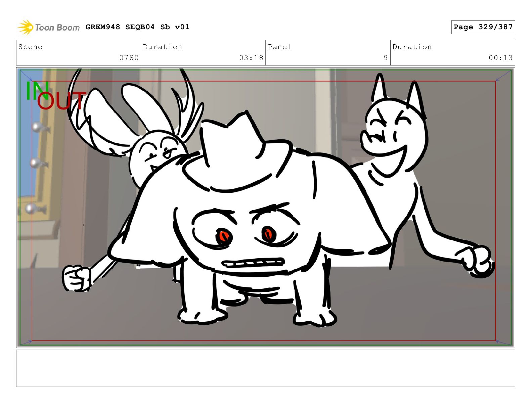Click the storyboard panel drawing thumbnail
Viewport: 532px width, 411px height.
pos(265,207)
